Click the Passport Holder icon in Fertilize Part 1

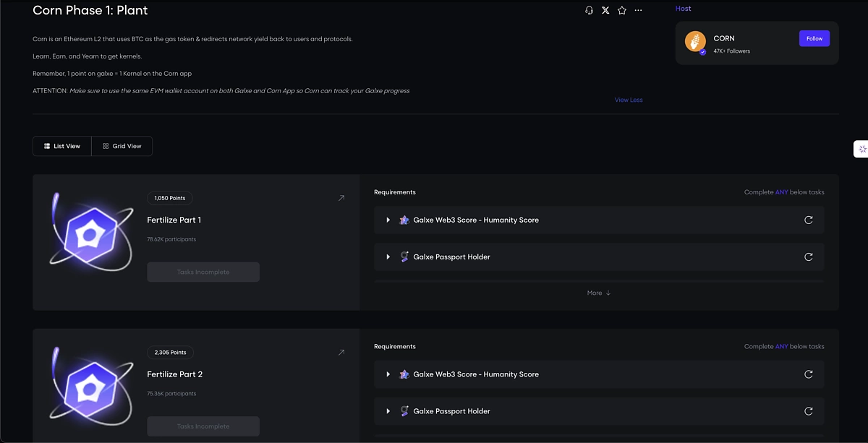(404, 257)
